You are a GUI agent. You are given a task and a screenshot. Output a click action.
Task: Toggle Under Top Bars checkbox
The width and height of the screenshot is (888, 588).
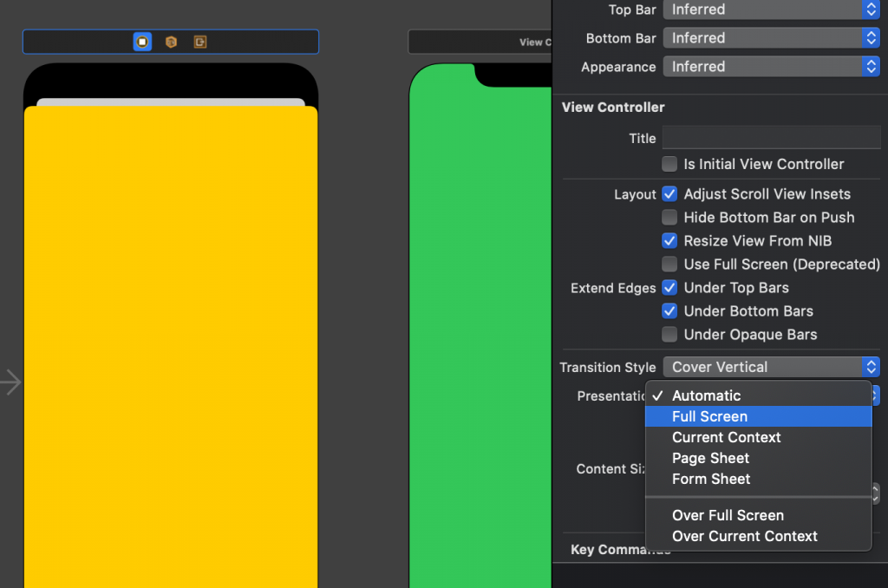(x=669, y=288)
